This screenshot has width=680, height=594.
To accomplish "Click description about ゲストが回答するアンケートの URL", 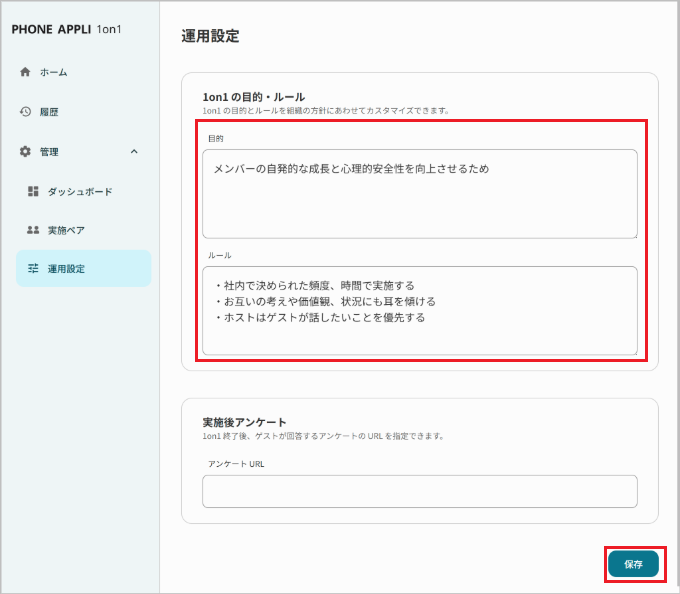I will point(324,436).
